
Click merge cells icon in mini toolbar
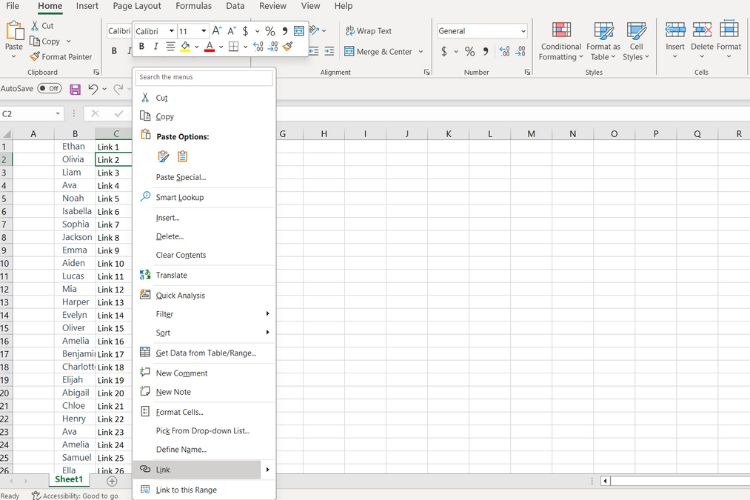299,31
